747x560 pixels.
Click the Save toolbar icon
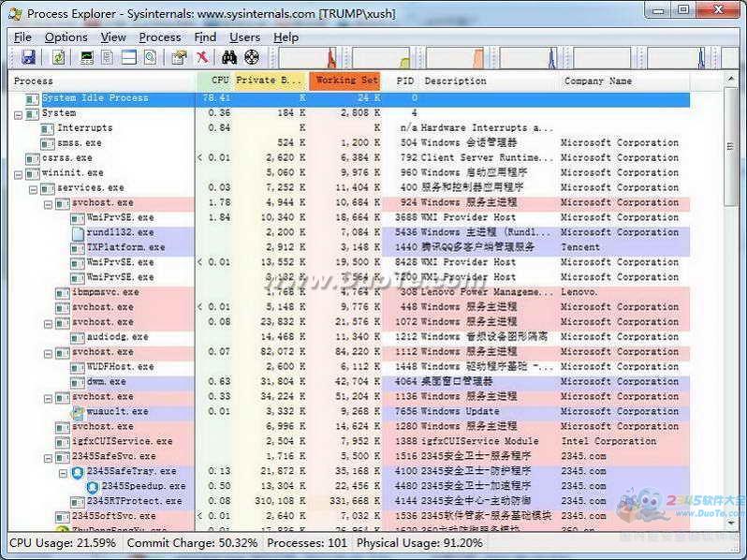click(28, 58)
